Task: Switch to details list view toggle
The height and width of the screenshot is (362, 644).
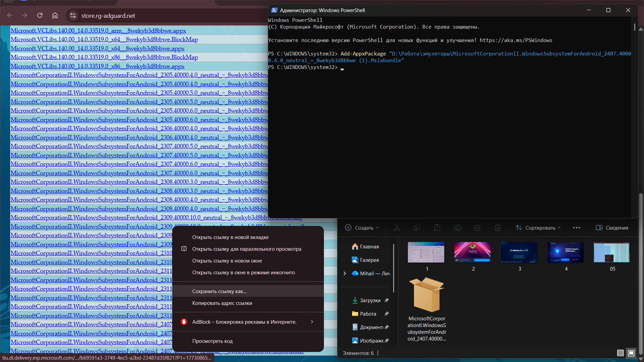Action: (x=620, y=353)
